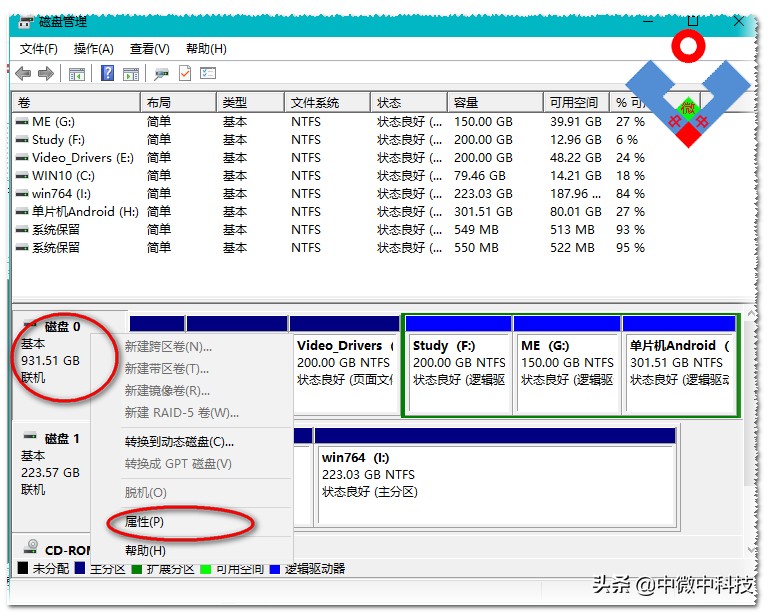771x612 pixels.
Task: Sort by the 布局 column header
Action: (178, 102)
